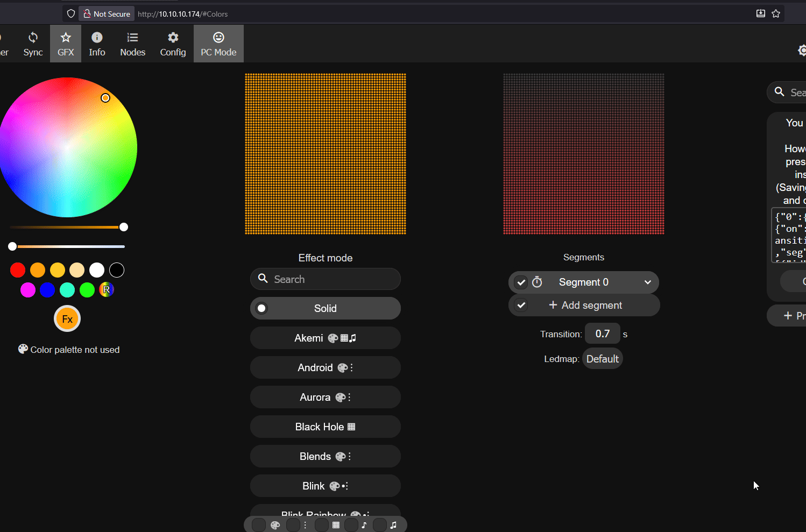Click the Effect mode search field
This screenshot has width=806, height=532.
[x=331, y=279]
